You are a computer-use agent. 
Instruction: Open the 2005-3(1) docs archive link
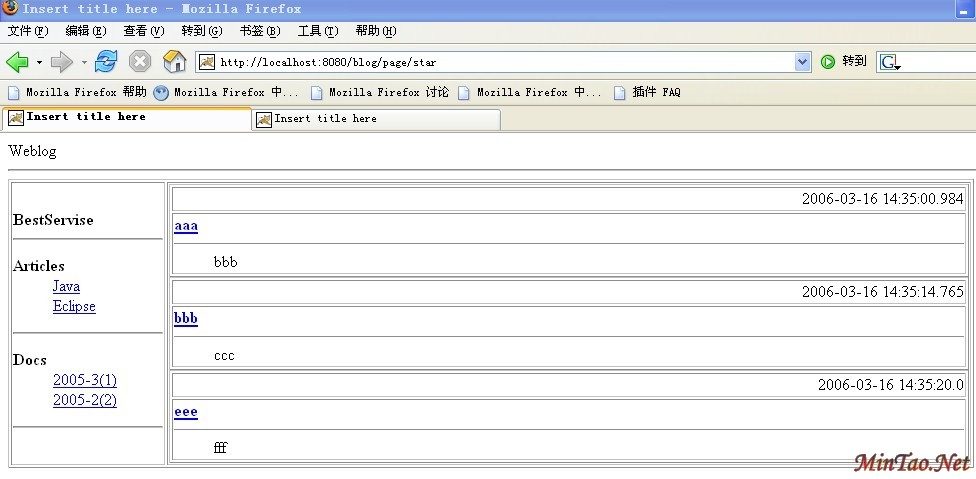pyautogui.click(x=85, y=381)
